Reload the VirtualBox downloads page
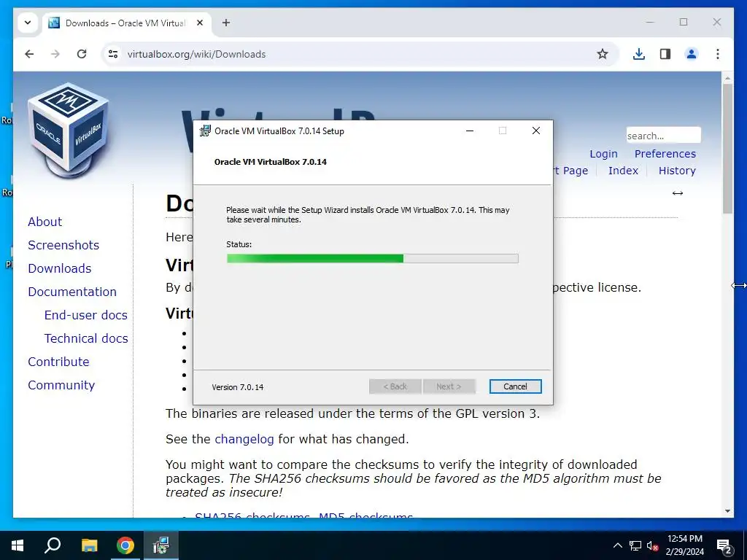Screen dimensions: 747x560 pos(82,54)
